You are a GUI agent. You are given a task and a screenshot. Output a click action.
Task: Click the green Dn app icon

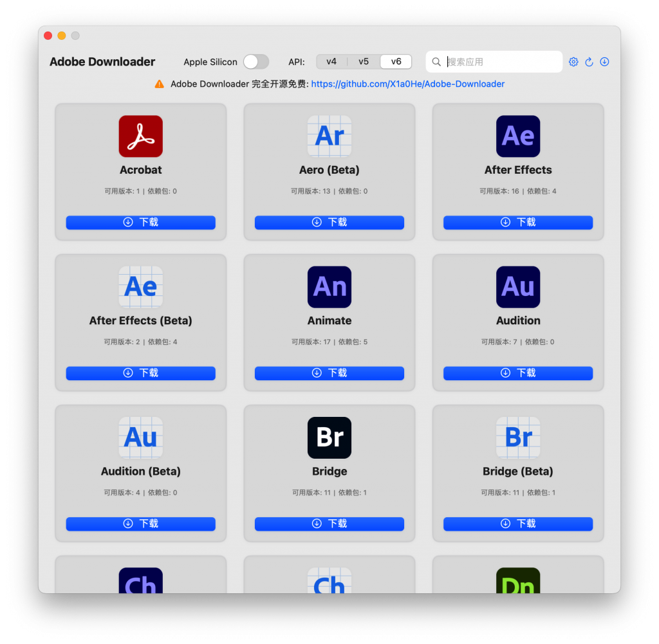click(518, 580)
